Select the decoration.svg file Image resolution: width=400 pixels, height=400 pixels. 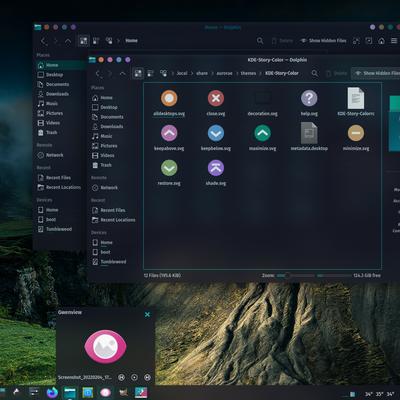pyautogui.click(x=262, y=103)
